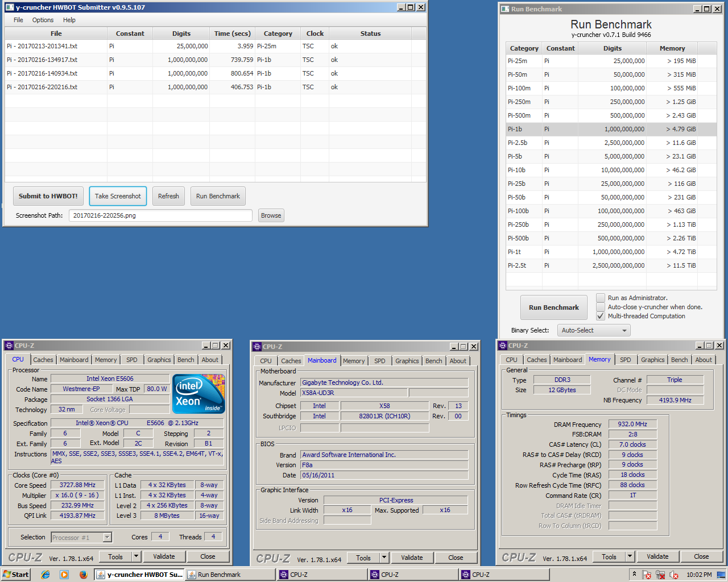Open Tools dropdown arrow in CPU-Z Mainboard window
Screen dimensions: 728x582
coord(384,558)
